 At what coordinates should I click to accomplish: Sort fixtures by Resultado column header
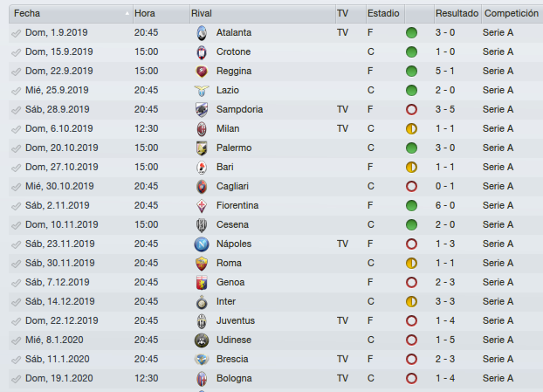[457, 13]
